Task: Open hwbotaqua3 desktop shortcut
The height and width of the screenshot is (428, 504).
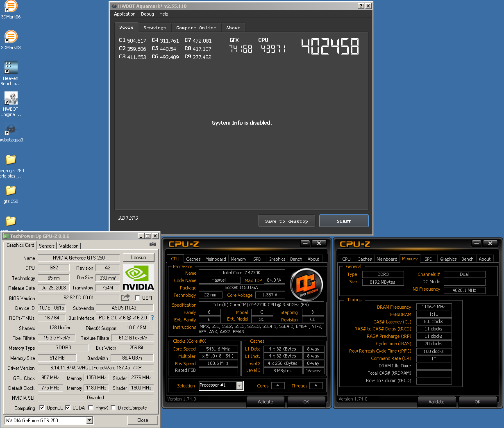Action: (11, 133)
